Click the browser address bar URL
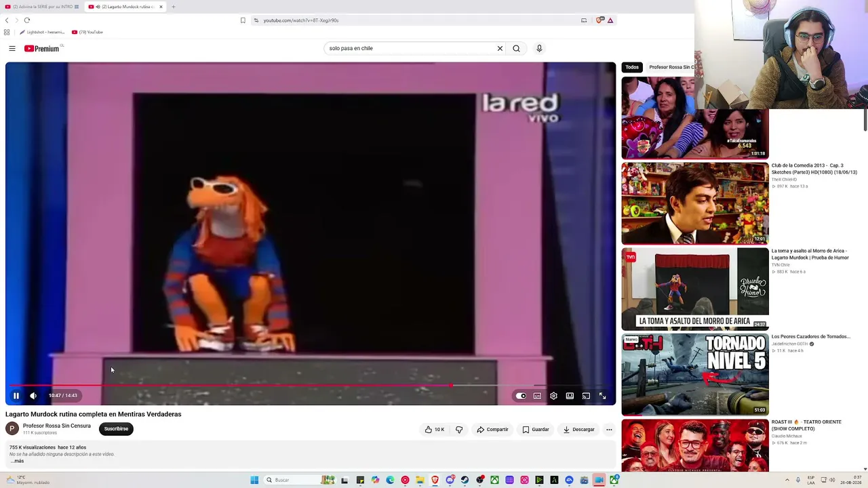Screen dimensions: 868x488 [301, 20]
